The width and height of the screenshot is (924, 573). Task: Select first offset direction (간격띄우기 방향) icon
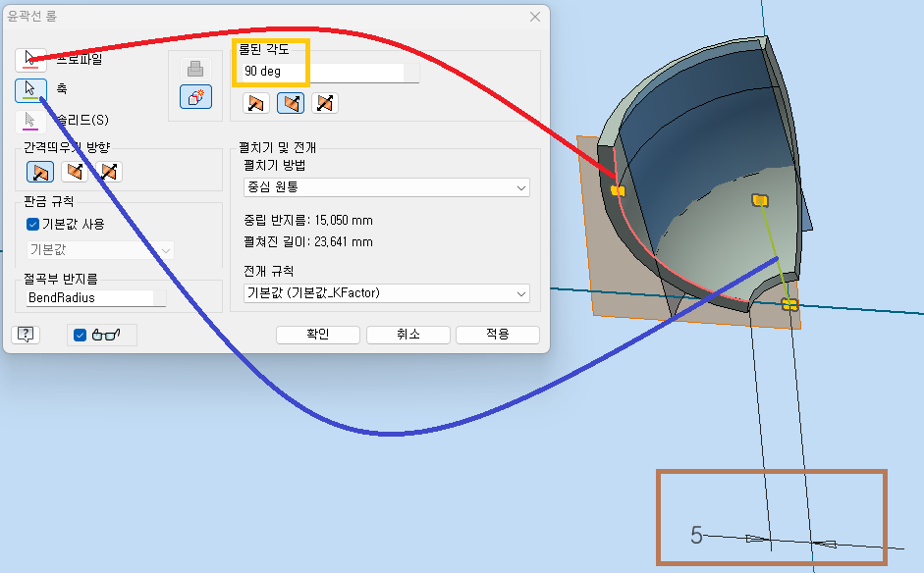coord(40,173)
